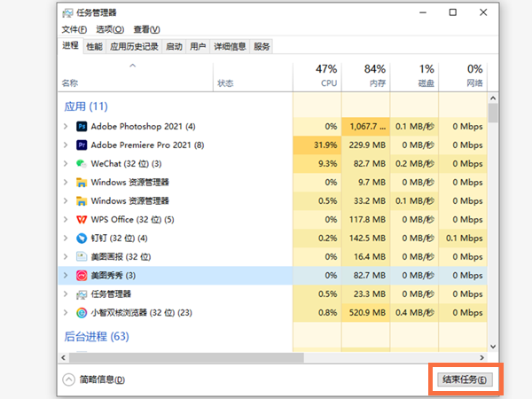Viewport: 532px width, 399px height.
Task: Click the 小智双核浏览器 icon
Action: click(x=82, y=313)
